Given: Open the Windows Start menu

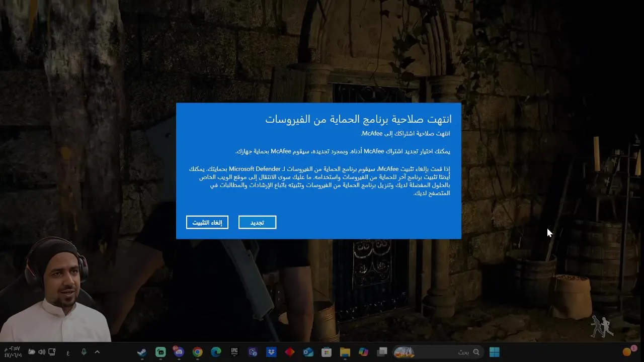Looking at the screenshot, I should [494, 352].
